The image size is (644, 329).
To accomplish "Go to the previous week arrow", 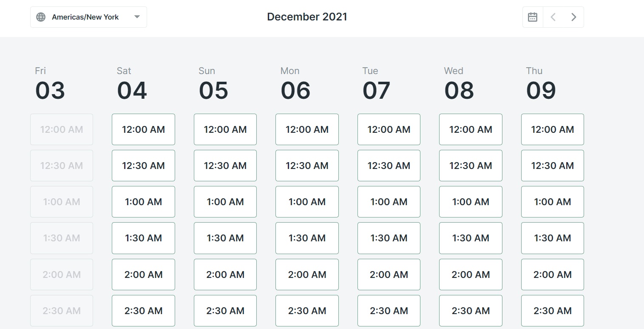I will point(553,17).
